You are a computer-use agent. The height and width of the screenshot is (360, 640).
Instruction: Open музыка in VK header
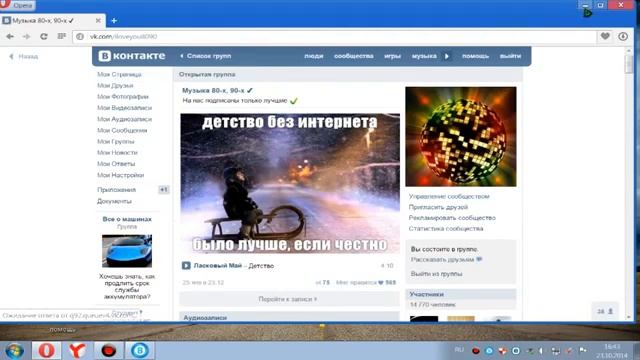(424, 56)
